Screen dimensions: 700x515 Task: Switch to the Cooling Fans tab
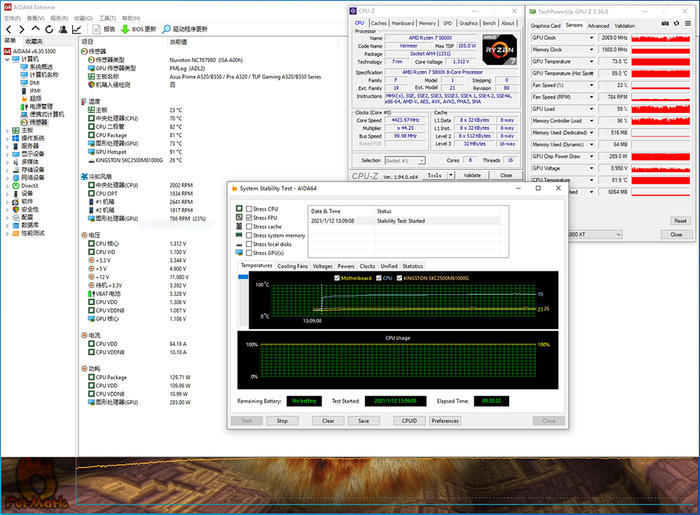click(x=292, y=266)
